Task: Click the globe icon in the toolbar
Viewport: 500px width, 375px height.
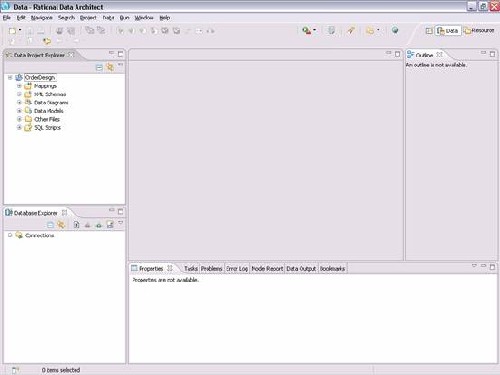Action: (395, 30)
